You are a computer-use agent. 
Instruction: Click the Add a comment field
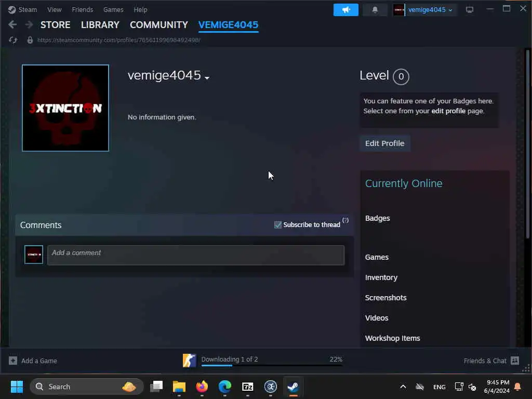click(196, 255)
